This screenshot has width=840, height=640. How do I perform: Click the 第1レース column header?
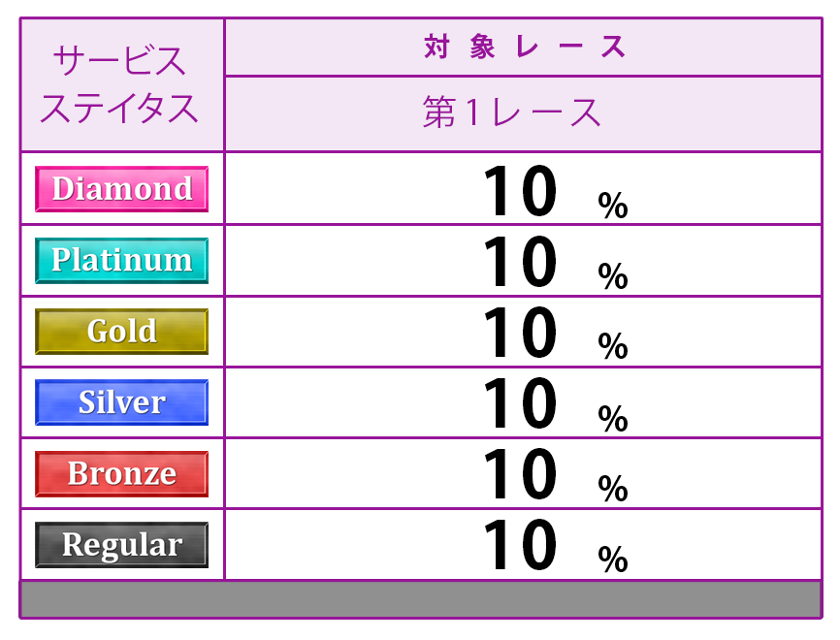[x=512, y=113]
